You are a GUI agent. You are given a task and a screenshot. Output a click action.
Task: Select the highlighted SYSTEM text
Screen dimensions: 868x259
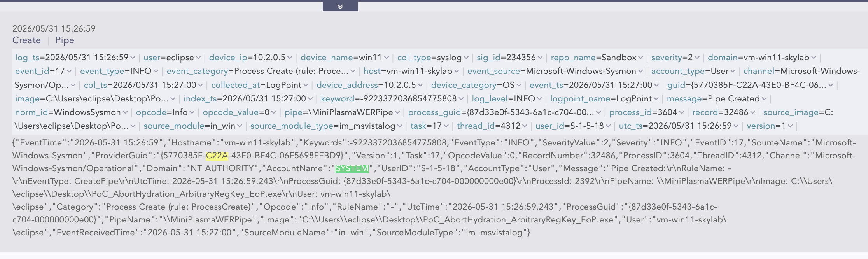click(x=352, y=168)
